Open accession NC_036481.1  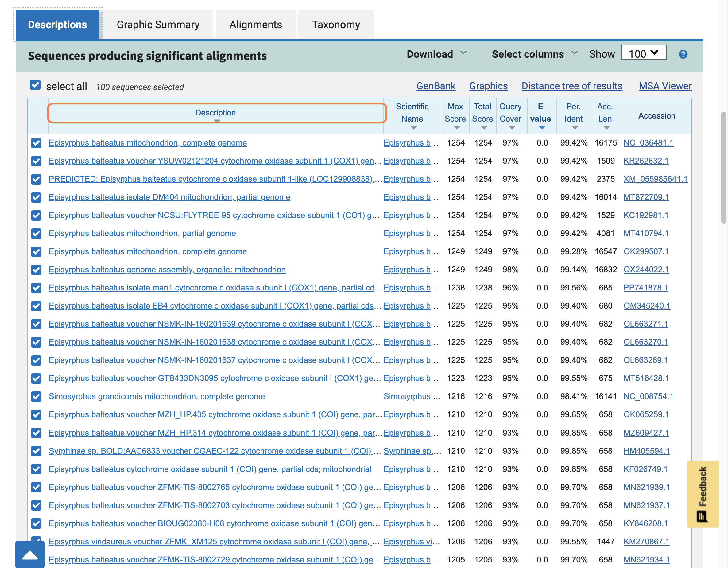[x=648, y=143]
